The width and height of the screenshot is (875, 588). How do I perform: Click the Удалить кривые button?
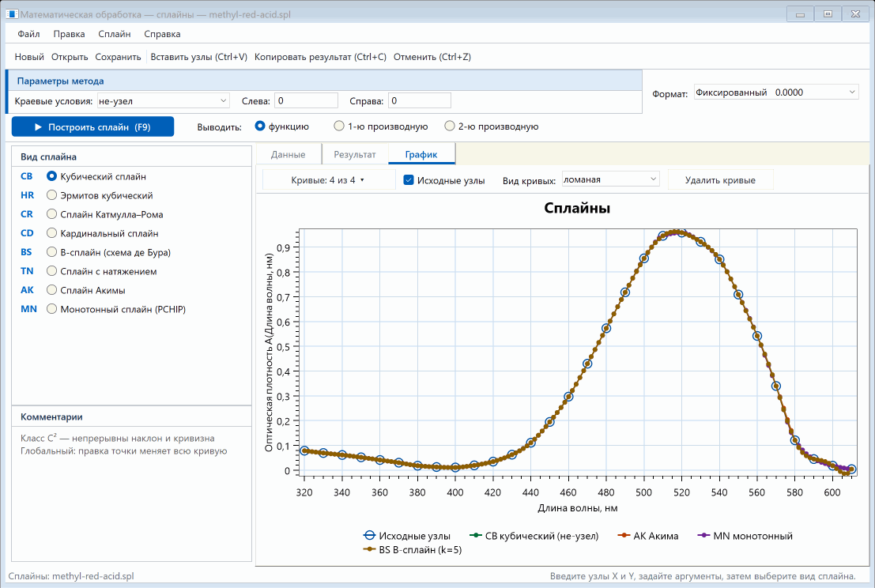click(x=720, y=180)
